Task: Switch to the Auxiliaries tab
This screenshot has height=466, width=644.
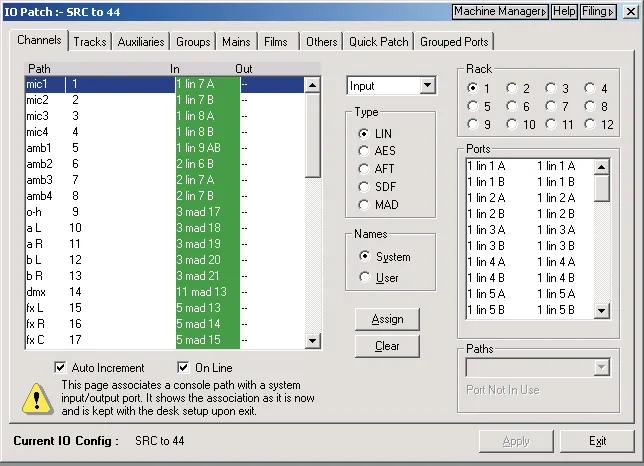Action: [141, 41]
